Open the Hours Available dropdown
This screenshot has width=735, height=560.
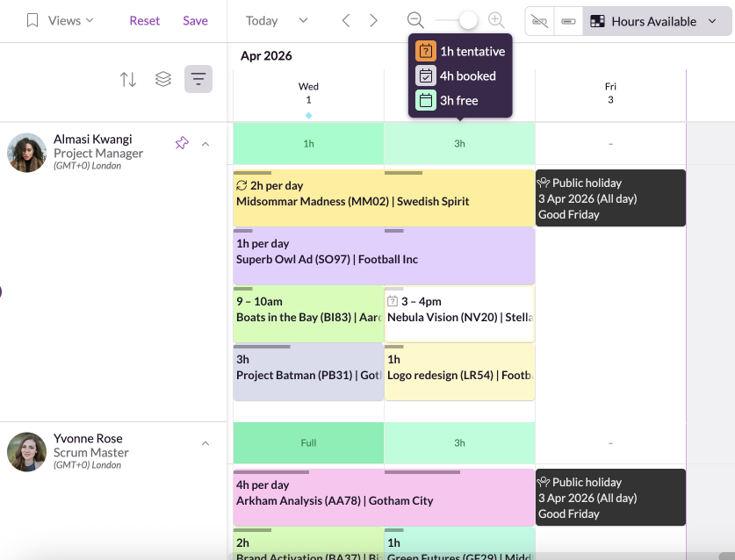tap(656, 21)
